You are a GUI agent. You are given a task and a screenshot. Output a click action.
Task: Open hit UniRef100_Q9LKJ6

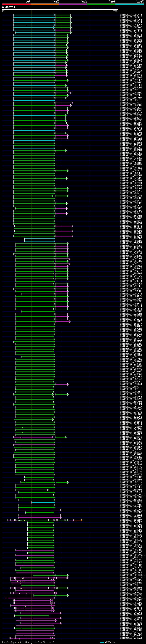point(131,15)
